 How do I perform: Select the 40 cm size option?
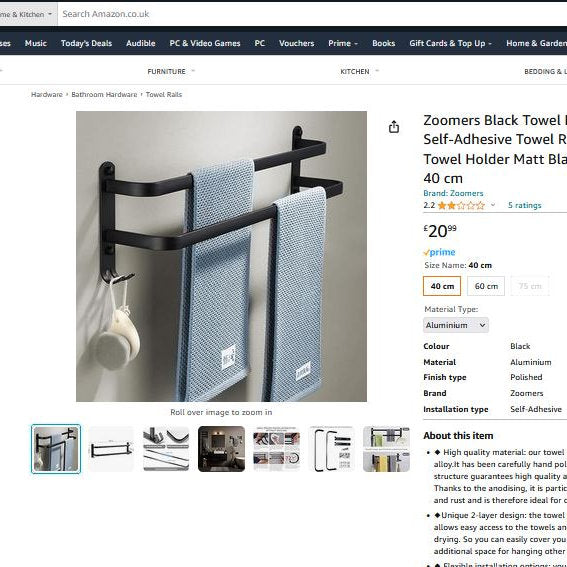click(442, 286)
